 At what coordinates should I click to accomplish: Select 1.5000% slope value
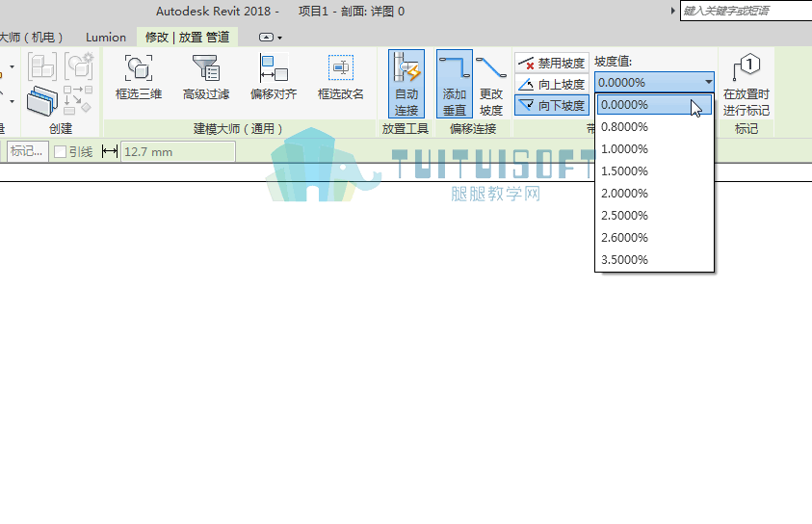point(655,171)
